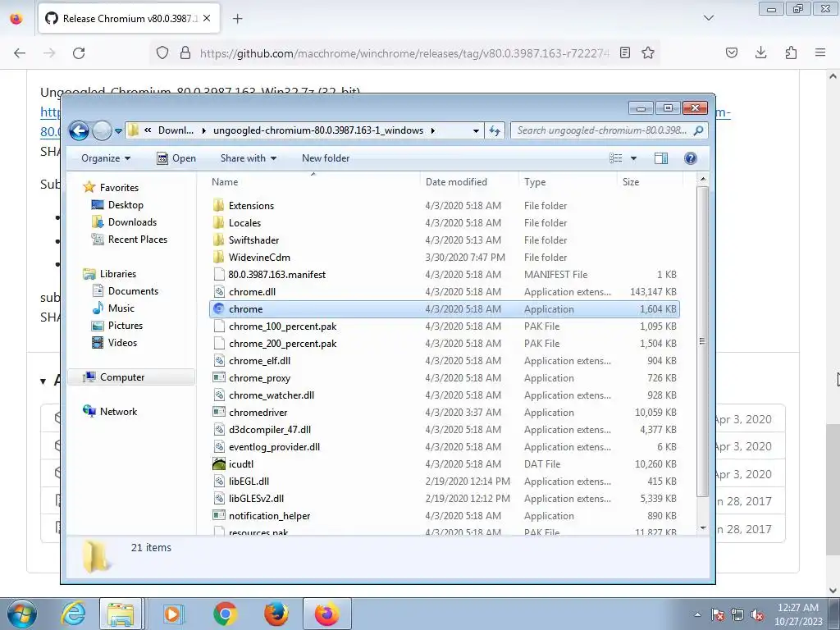The height and width of the screenshot is (630, 840).
Task: Open Firefox application menu hamburger
Action: (819, 52)
